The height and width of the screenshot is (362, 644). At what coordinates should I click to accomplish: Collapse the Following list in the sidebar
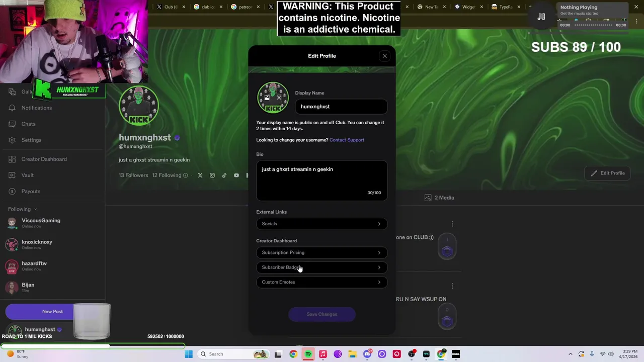pos(23,209)
